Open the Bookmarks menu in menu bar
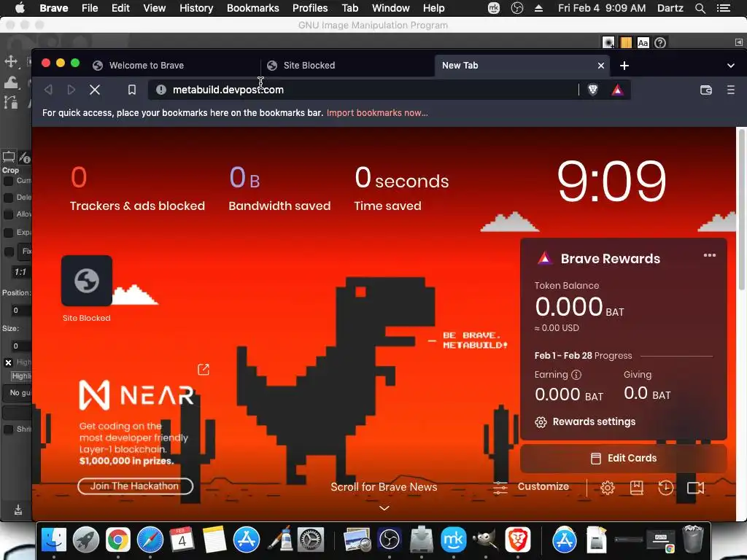The image size is (747, 560). coord(252,8)
